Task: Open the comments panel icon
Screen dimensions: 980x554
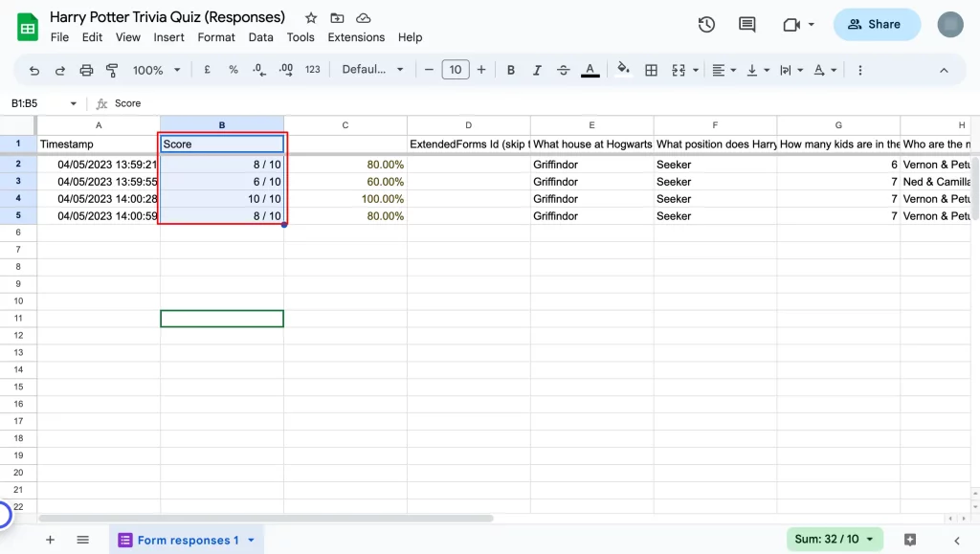Action: pyautogui.click(x=747, y=25)
